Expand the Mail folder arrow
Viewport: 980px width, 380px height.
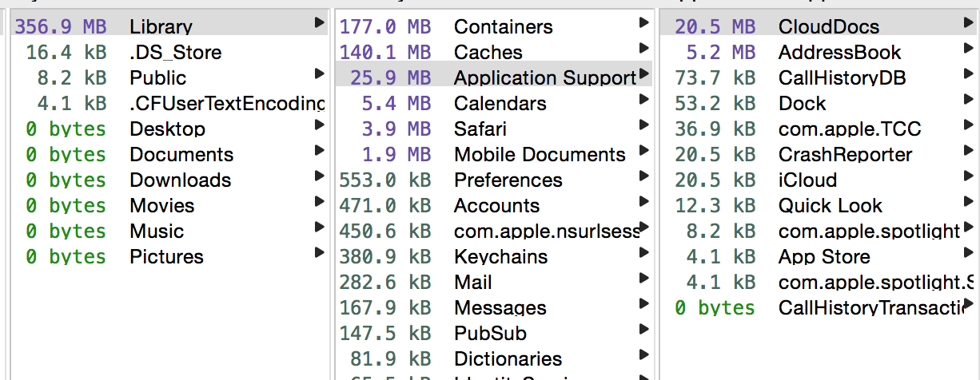(644, 278)
